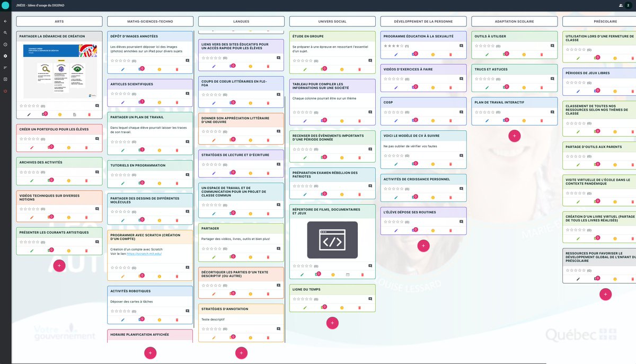Delete the 'Plan de travail interactif' card
636x364 pixels.
[542, 120]
